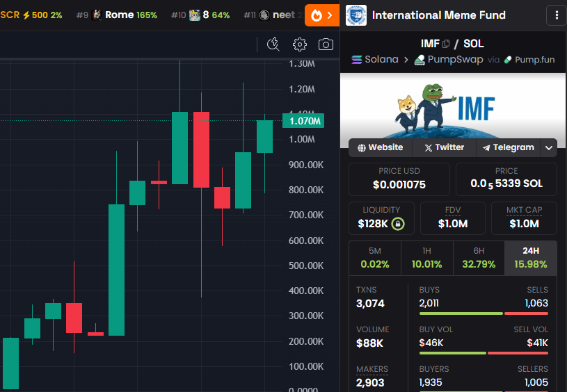
Task: Click the SELL VOL $41K value
Action: (538, 343)
